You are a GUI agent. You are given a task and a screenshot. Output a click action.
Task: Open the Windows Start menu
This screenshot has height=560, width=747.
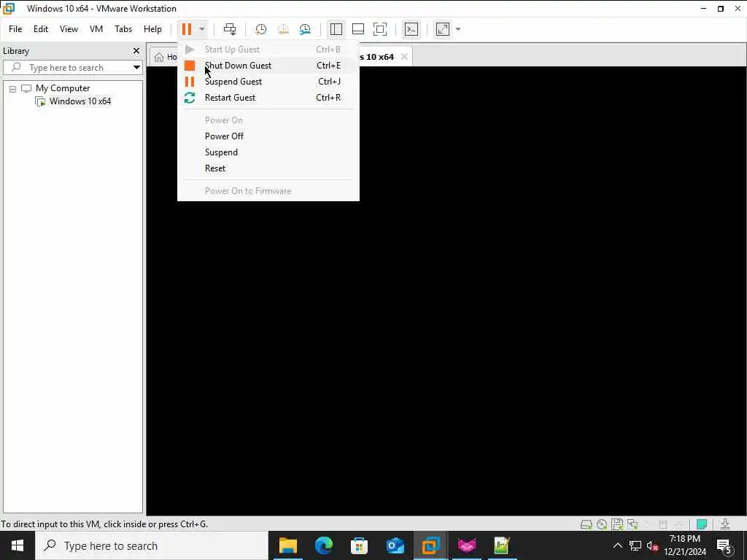(x=18, y=545)
